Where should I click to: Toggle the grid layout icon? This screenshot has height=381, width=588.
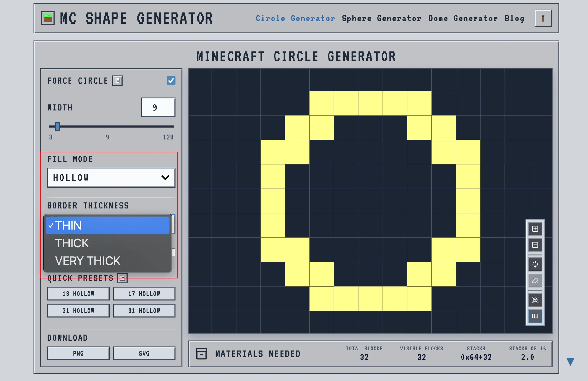pyautogui.click(x=535, y=316)
